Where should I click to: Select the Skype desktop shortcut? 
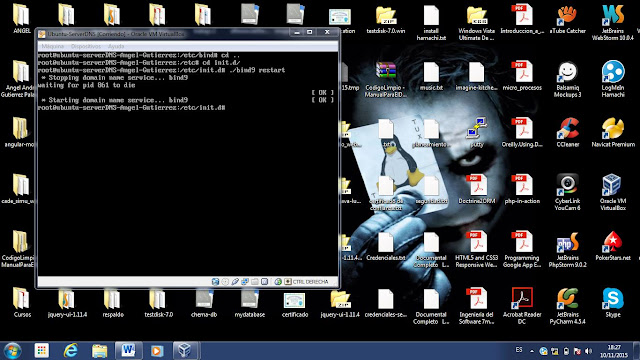coord(613,303)
